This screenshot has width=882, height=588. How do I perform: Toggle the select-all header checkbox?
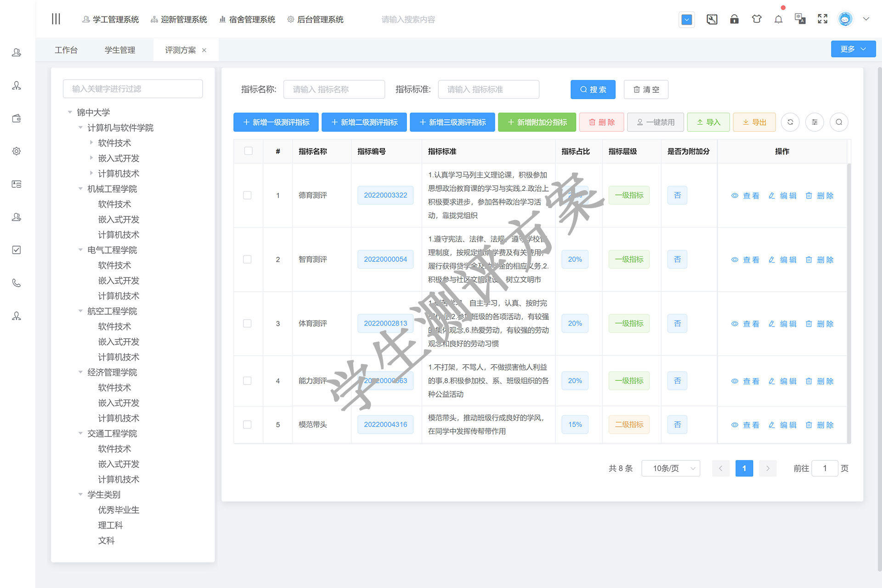tap(249, 151)
